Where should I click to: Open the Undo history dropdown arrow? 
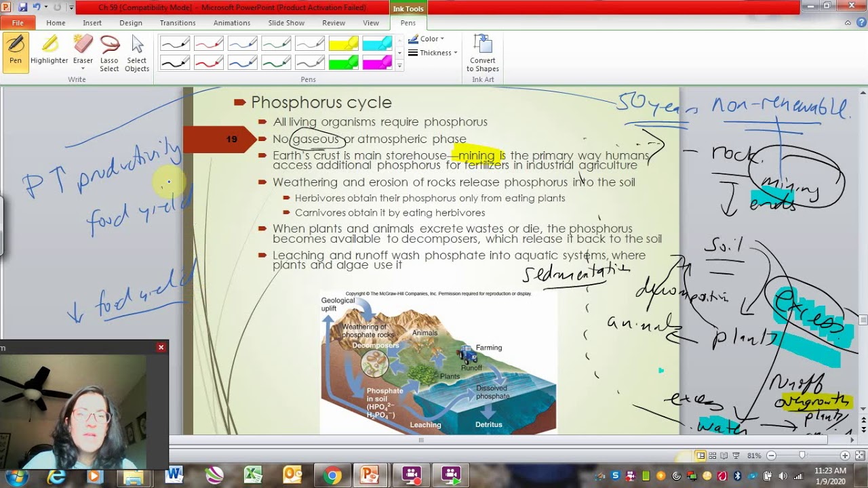tap(45, 7)
